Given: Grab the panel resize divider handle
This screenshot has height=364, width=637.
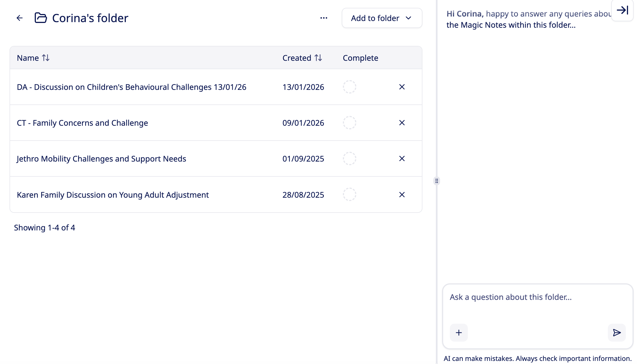Looking at the screenshot, I should pyautogui.click(x=436, y=181).
